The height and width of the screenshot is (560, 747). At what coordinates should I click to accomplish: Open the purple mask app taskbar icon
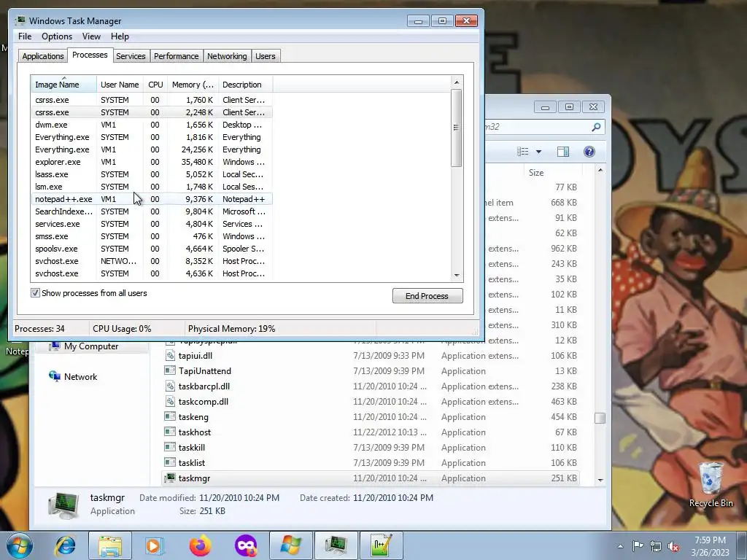pyautogui.click(x=246, y=545)
